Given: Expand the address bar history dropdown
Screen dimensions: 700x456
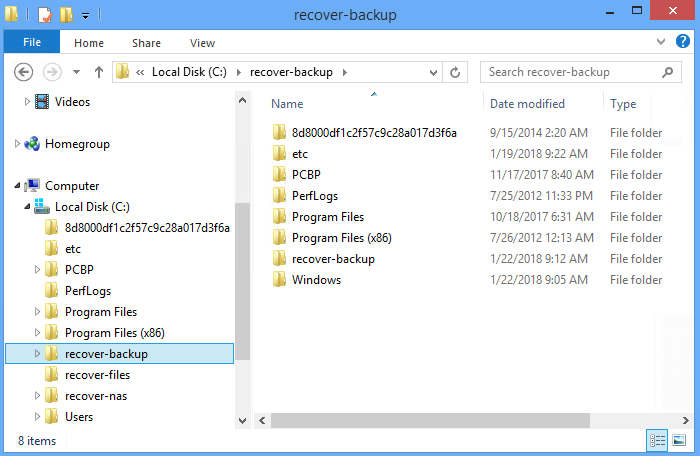Looking at the screenshot, I should pos(433,72).
